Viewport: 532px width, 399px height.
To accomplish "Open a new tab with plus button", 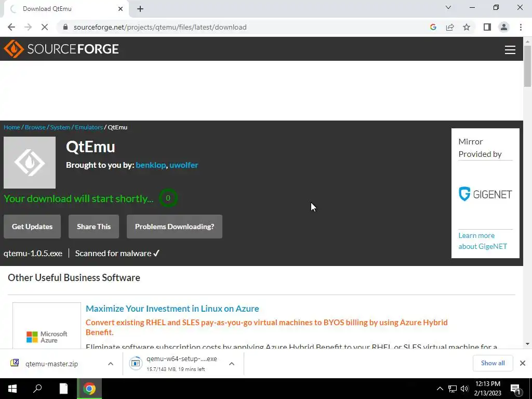I will point(140,9).
